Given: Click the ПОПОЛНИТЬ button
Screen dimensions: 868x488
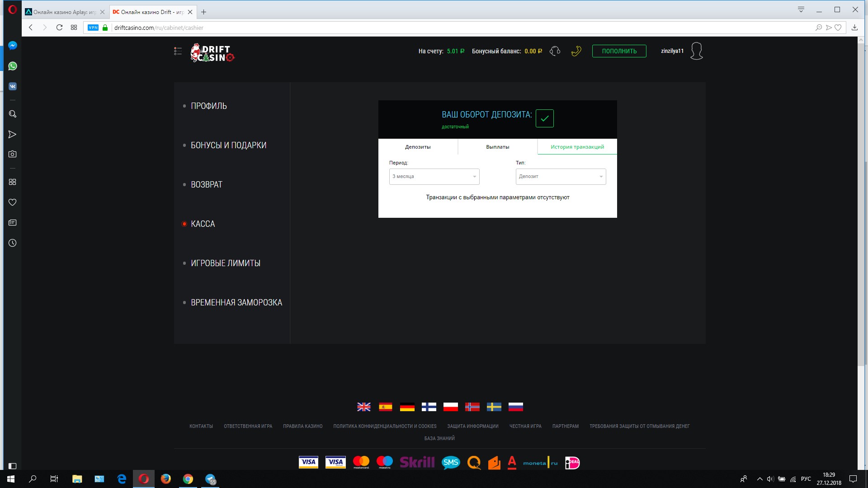Looking at the screenshot, I should [x=619, y=51].
